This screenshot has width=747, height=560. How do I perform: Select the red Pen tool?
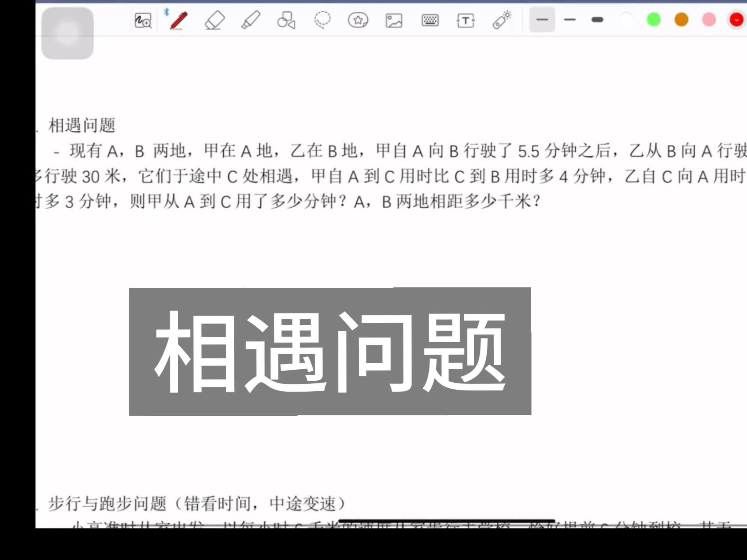click(178, 21)
